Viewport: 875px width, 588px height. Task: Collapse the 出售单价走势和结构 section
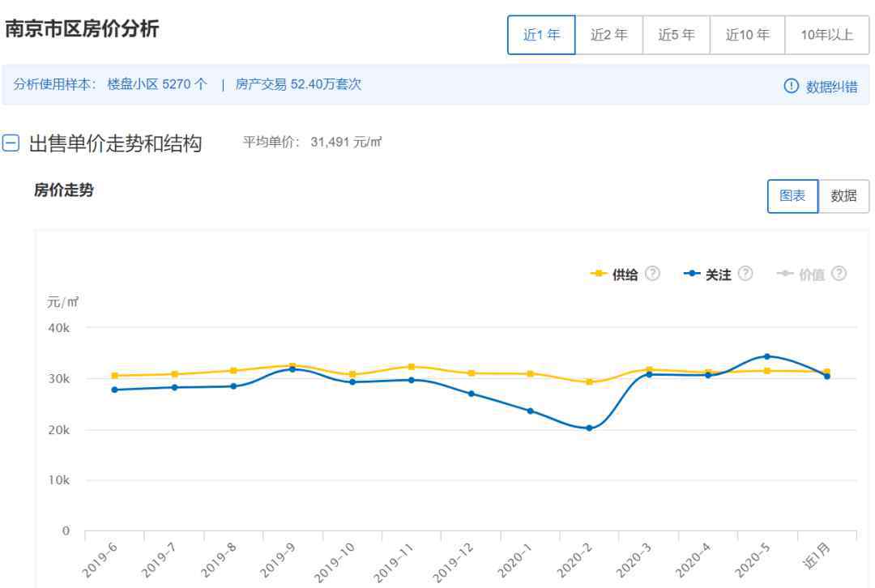(11, 143)
